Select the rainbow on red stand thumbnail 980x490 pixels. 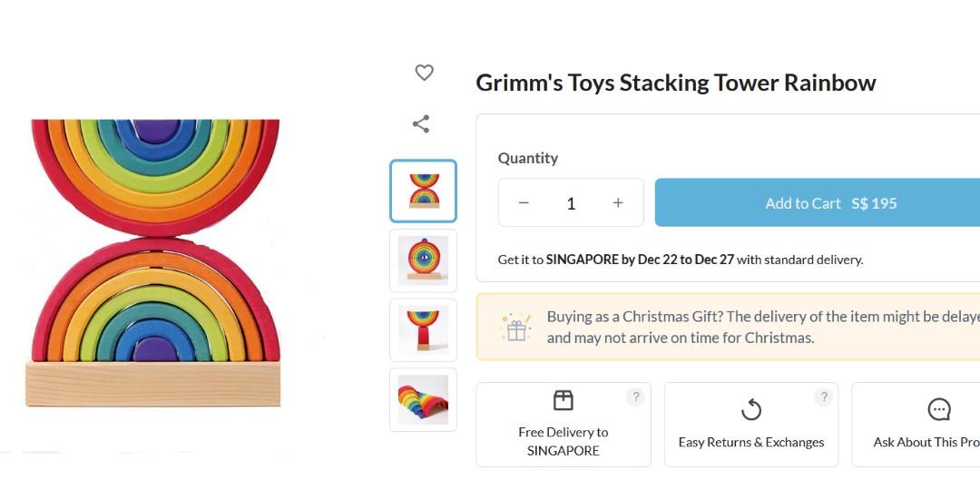pos(423,330)
